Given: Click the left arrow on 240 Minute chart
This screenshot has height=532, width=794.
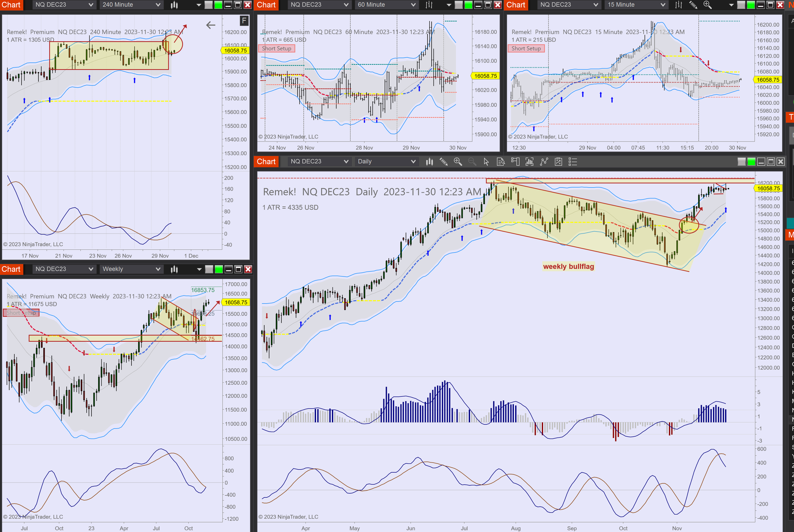Looking at the screenshot, I should (211, 25).
